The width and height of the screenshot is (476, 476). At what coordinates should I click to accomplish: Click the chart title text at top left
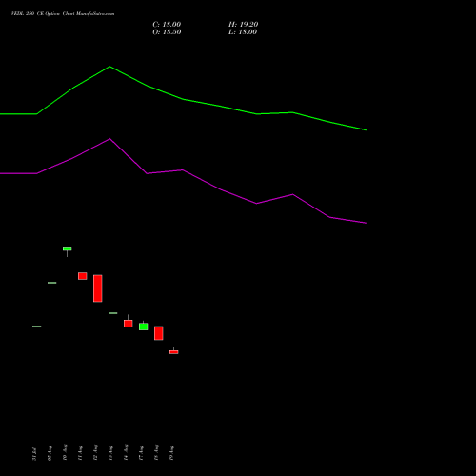[x=63, y=14]
